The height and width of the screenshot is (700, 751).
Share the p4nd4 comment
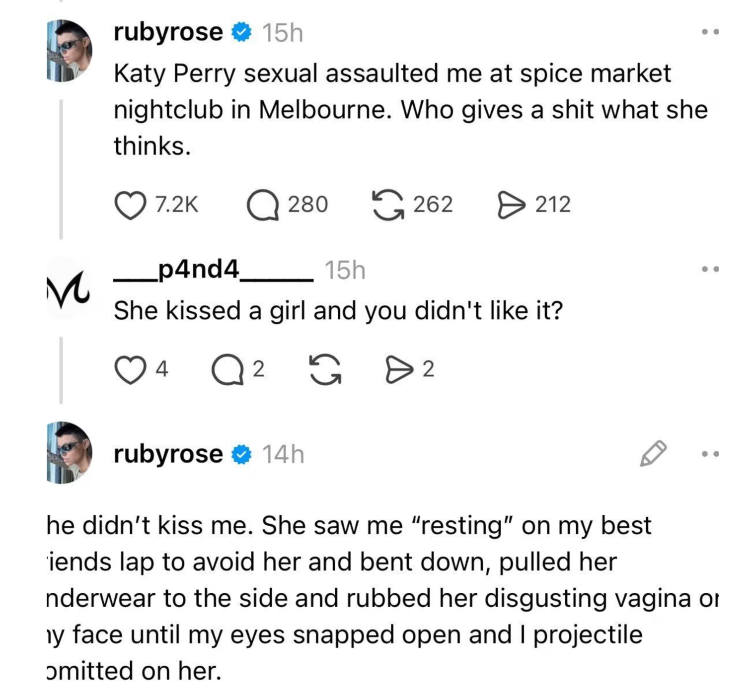pos(399,370)
